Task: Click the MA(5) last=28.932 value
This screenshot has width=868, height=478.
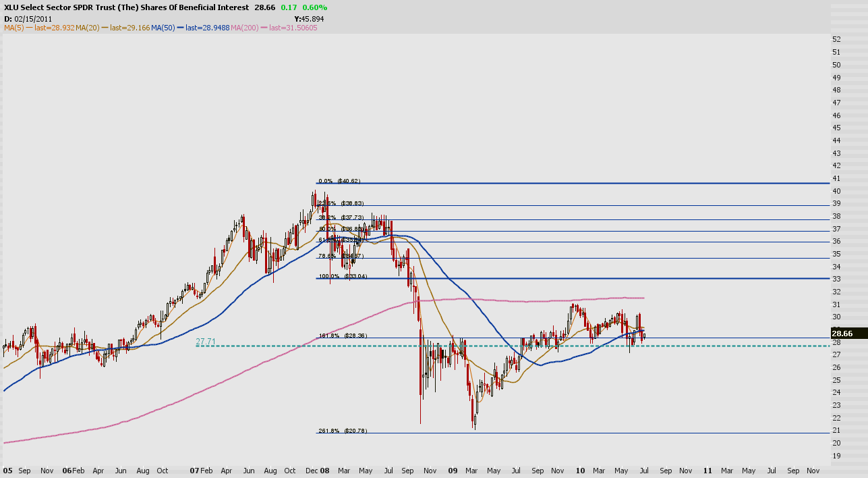Action: [x=55, y=28]
